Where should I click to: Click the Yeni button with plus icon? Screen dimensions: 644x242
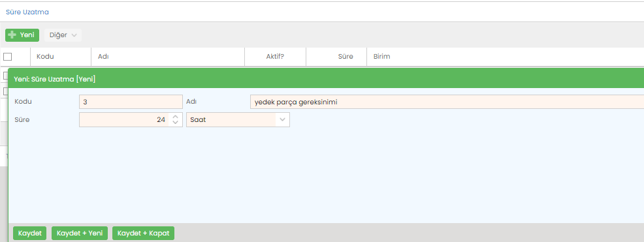pyautogui.click(x=22, y=35)
